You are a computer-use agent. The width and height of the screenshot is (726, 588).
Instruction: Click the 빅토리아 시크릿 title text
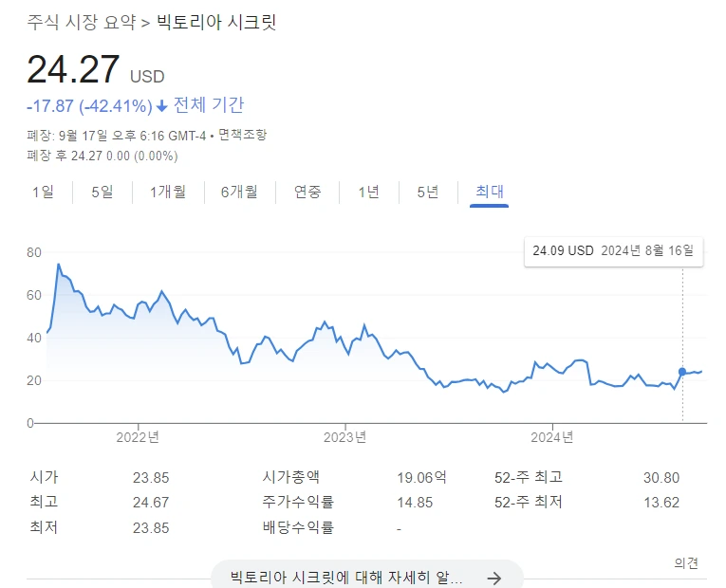click(216, 22)
